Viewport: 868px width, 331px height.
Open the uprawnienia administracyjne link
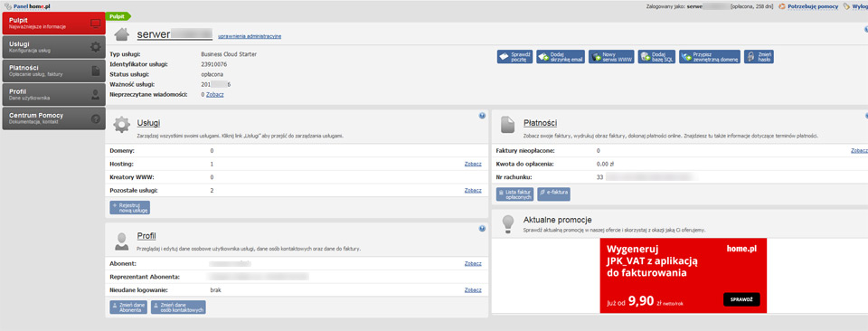(x=250, y=36)
